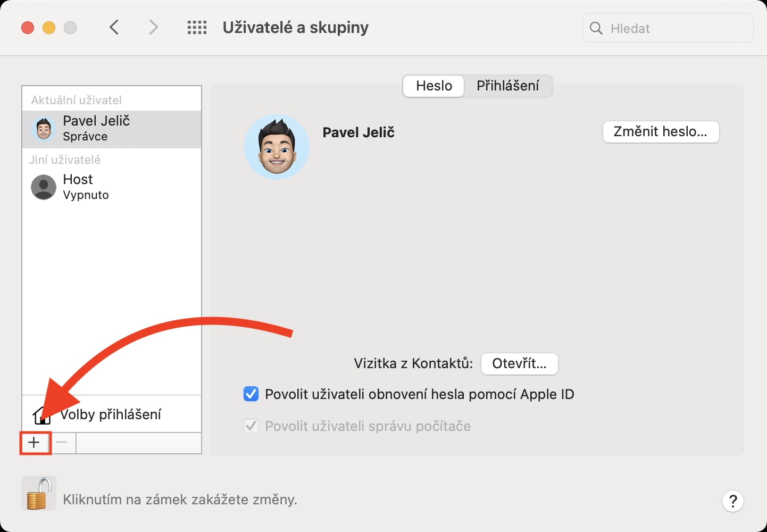767x532 pixels.
Task: Click the plus button to add user
Action: pos(34,443)
